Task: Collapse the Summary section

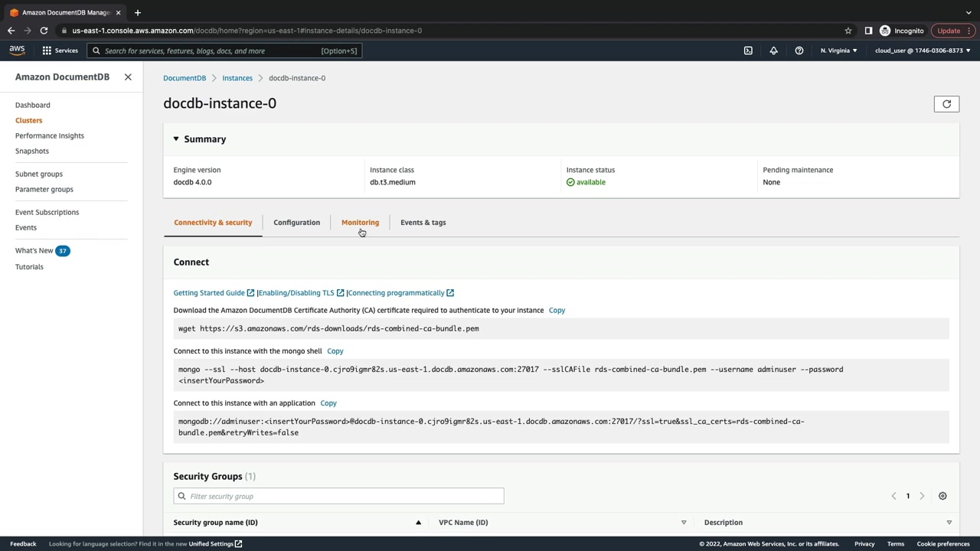Action: click(176, 139)
